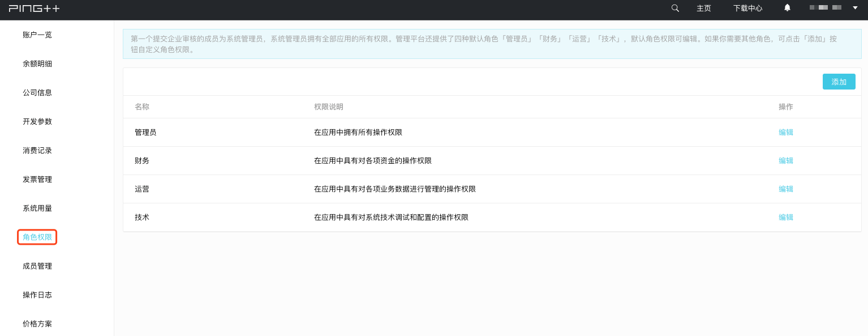Open the notifications bell
This screenshot has width=868, height=336.
(x=787, y=8)
